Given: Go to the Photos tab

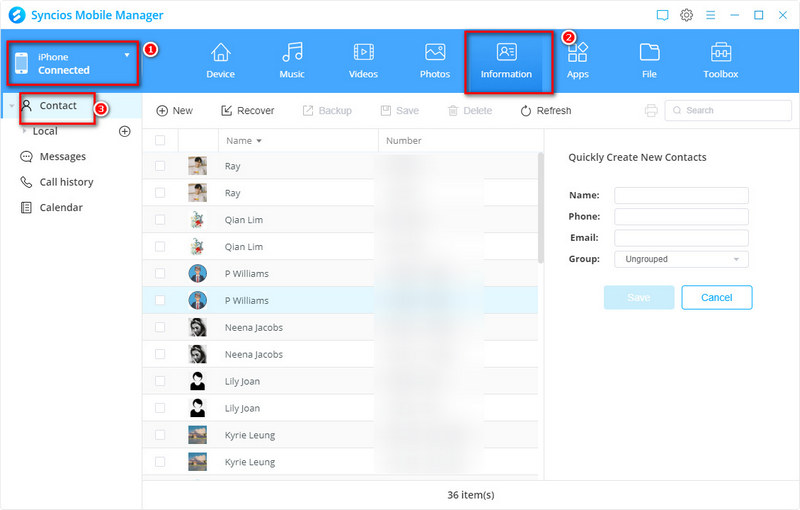Looking at the screenshot, I should (435, 61).
